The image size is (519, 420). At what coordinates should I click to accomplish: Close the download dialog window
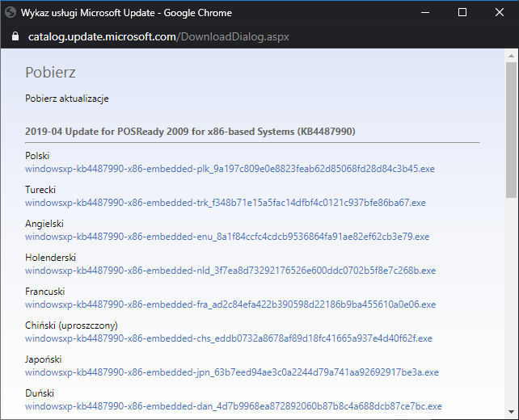[500, 13]
